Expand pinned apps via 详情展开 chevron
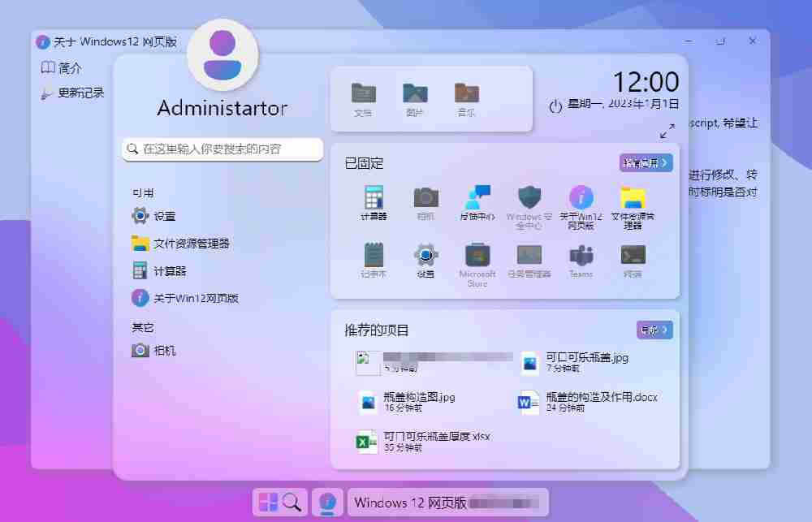This screenshot has width=812, height=522. point(646,163)
